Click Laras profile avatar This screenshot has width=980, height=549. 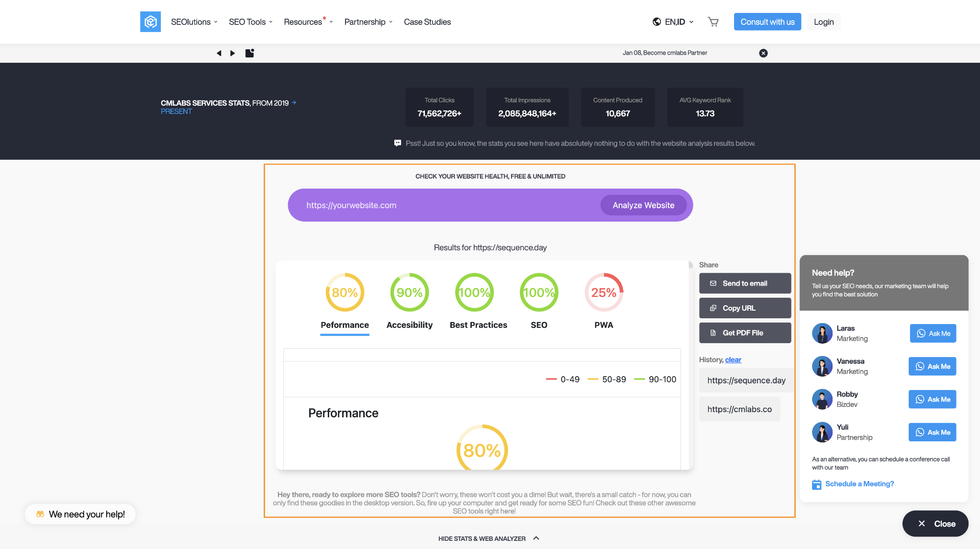[x=822, y=333]
